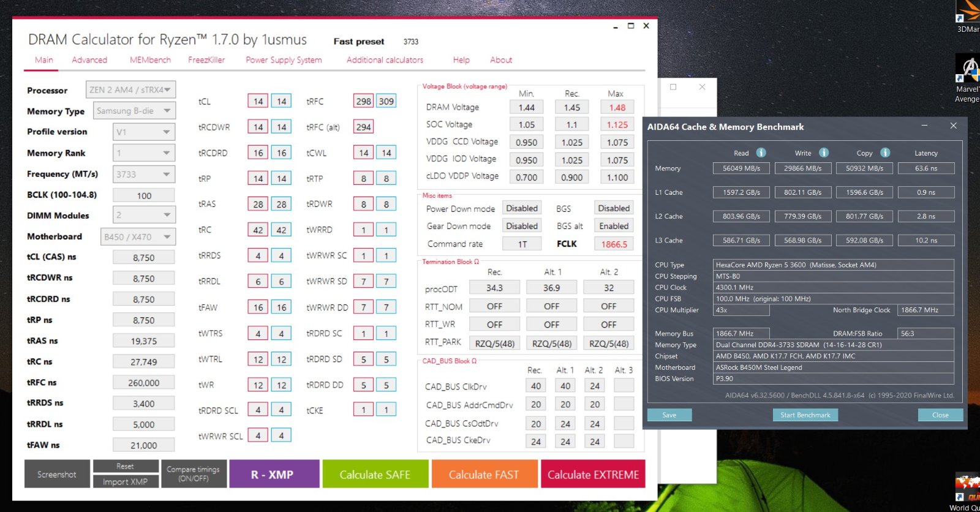Image resolution: width=980 pixels, height=512 pixels.
Task: Click the SOC Voltage Max value 1.125
Action: pyautogui.click(x=617, y=124)
